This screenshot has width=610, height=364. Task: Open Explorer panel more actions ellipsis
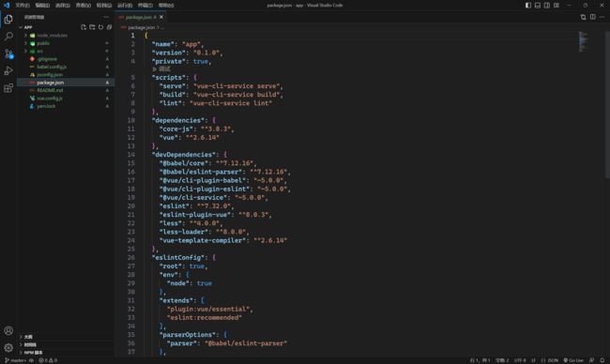(106, 17)
